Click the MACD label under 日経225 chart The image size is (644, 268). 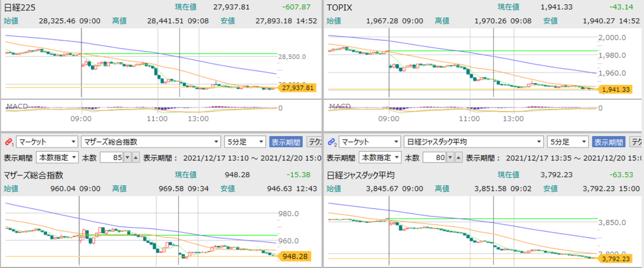click(16, 106)
